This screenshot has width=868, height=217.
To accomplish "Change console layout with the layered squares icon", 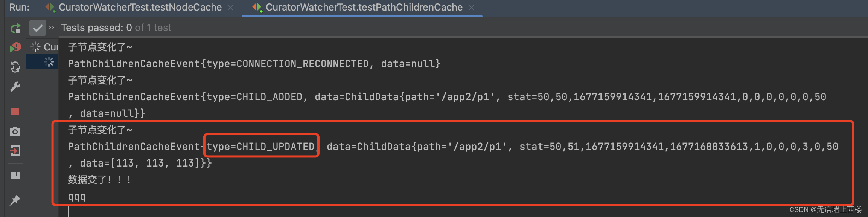I will coord(15,176).
